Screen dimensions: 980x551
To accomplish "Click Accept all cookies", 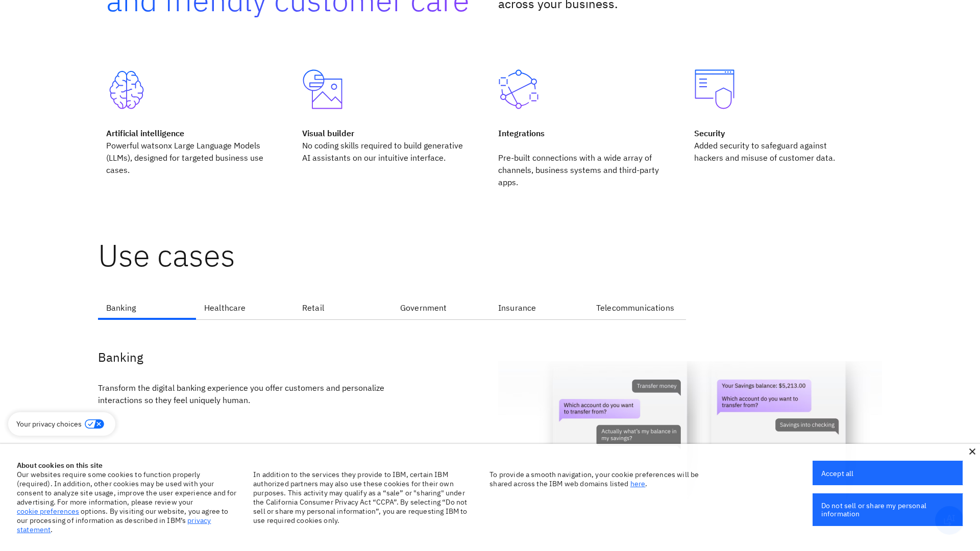I will [x=887, y=473].
